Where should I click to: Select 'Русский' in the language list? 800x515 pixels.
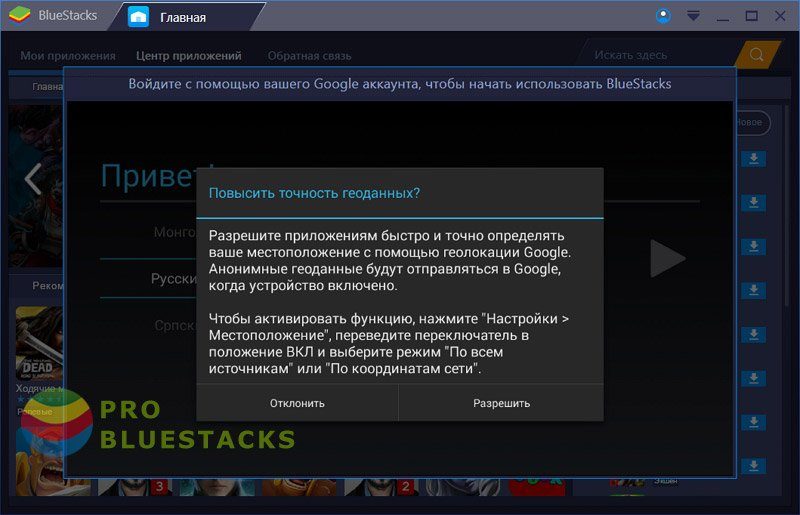(x=173, y=279)
